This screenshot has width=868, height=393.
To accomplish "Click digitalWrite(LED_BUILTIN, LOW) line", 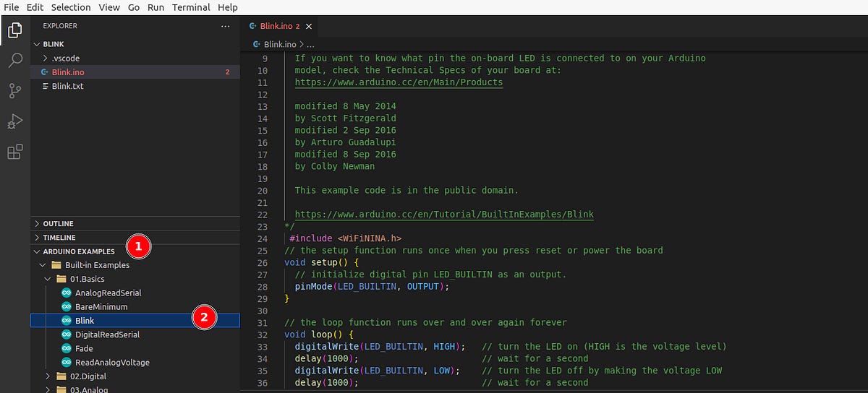I will tap(378, 371).
